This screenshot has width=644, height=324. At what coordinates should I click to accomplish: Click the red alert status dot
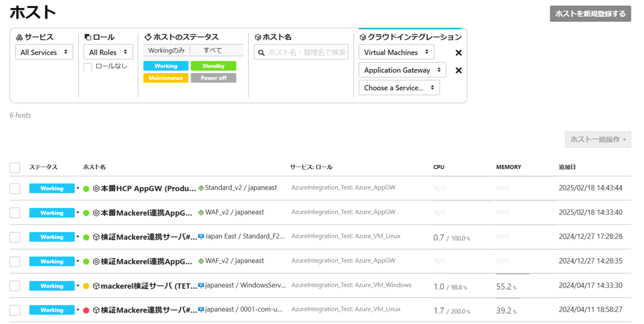click(86, 310)
